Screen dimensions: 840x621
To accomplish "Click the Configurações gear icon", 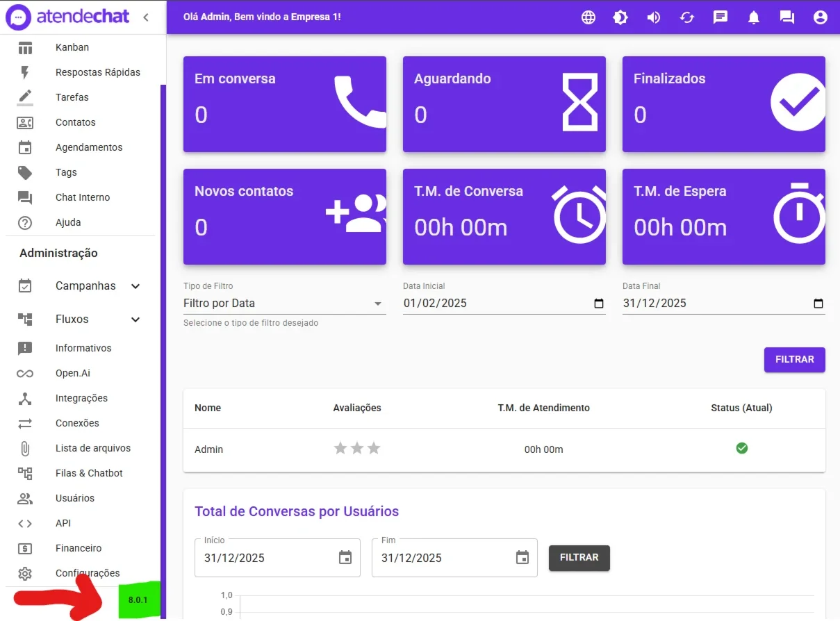I will tap(25, 573).
